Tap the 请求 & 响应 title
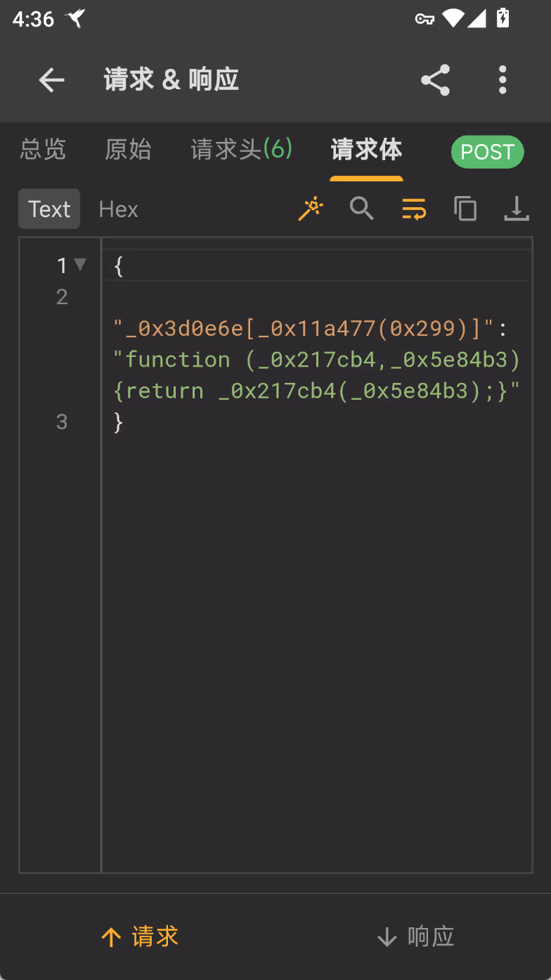 (x=171, y=80)
